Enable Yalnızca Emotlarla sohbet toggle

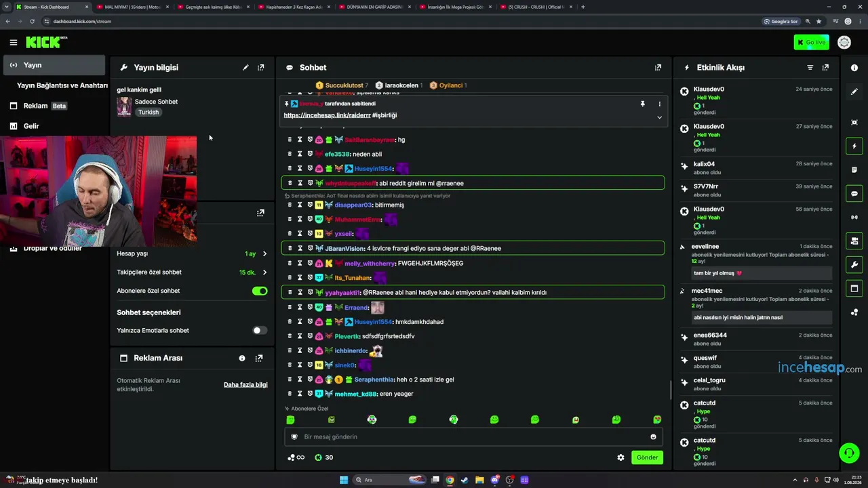pyautogui.click(x=260, y=331)
